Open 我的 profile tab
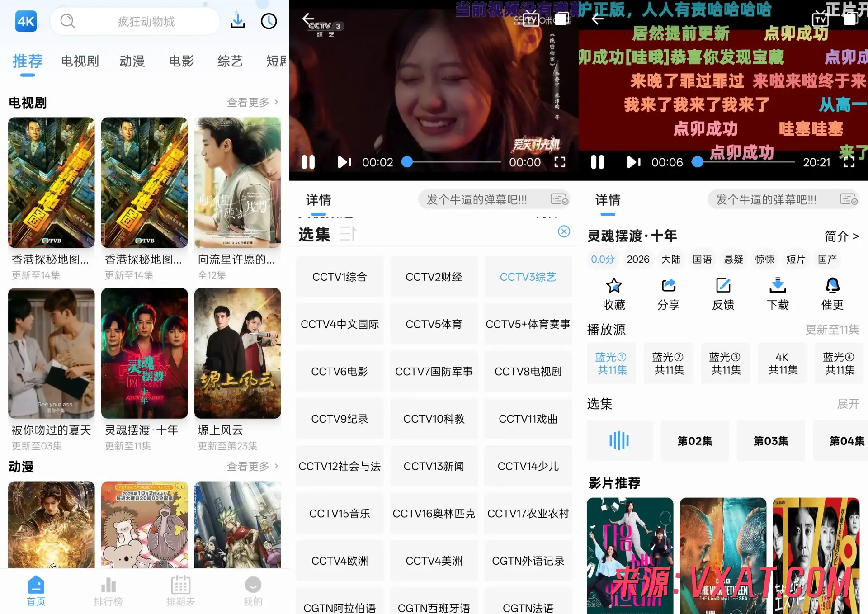Image resolution: width=868 pixels, height=614 pixels. [253, 590]
